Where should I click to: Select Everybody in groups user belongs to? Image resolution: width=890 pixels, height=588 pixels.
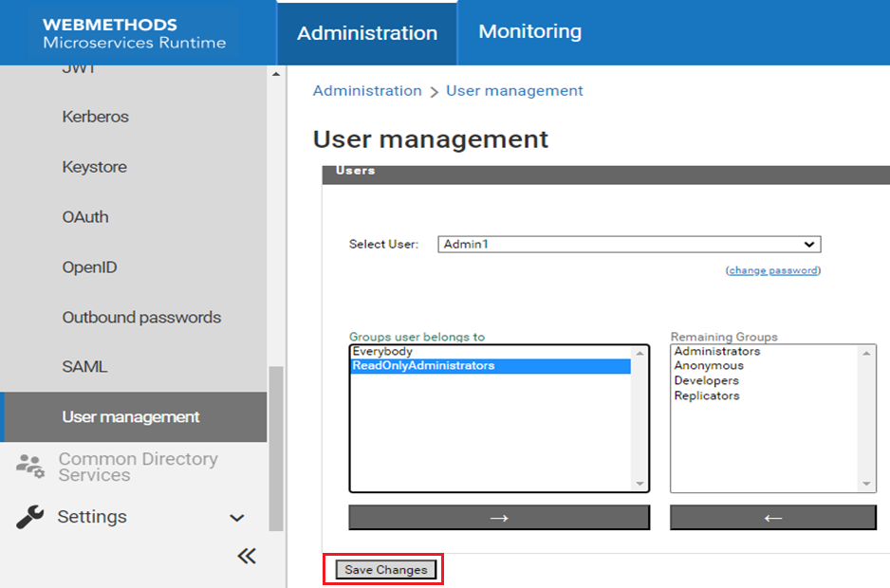coord(382,352)
